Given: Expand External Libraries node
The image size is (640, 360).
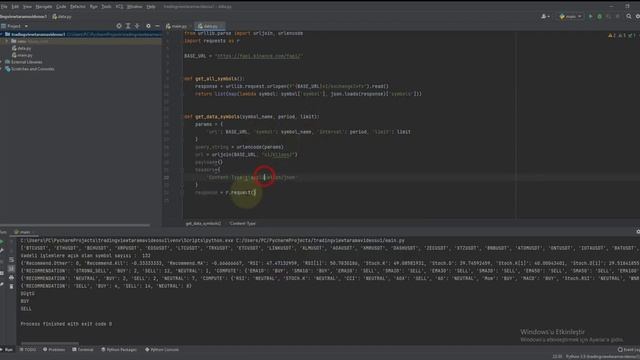Looking at the screenshot, I should (x=2, y=62).
